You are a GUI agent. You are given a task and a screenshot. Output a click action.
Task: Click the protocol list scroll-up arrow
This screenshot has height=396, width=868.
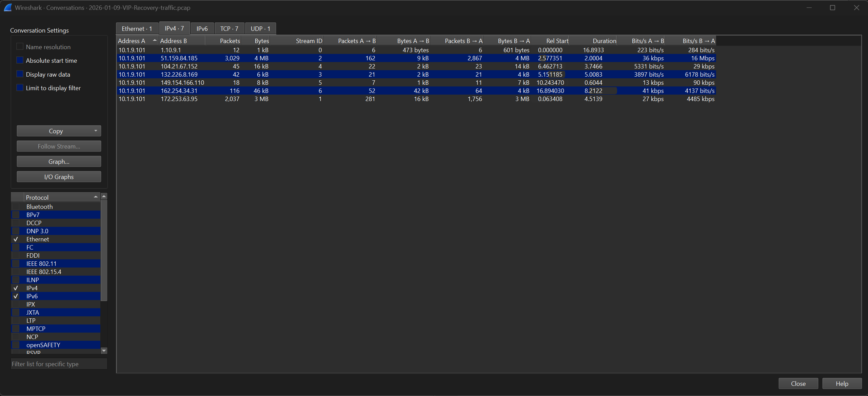104,196
